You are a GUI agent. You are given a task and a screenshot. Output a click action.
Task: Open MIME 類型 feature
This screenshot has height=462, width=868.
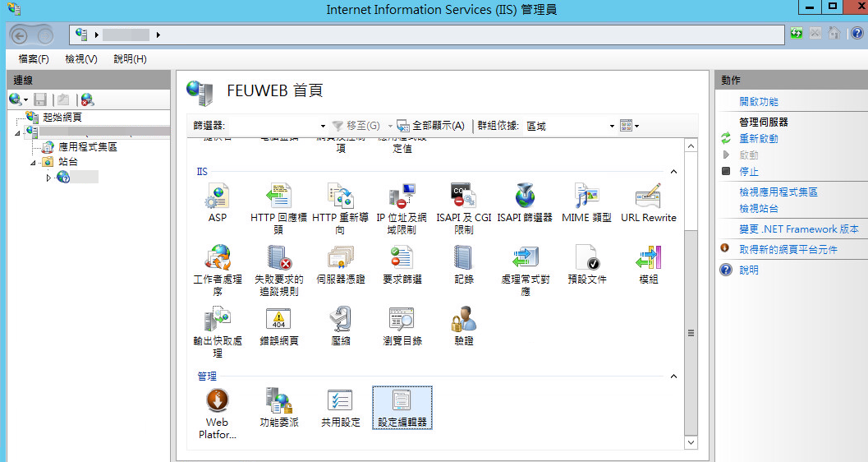click(587, 203)
